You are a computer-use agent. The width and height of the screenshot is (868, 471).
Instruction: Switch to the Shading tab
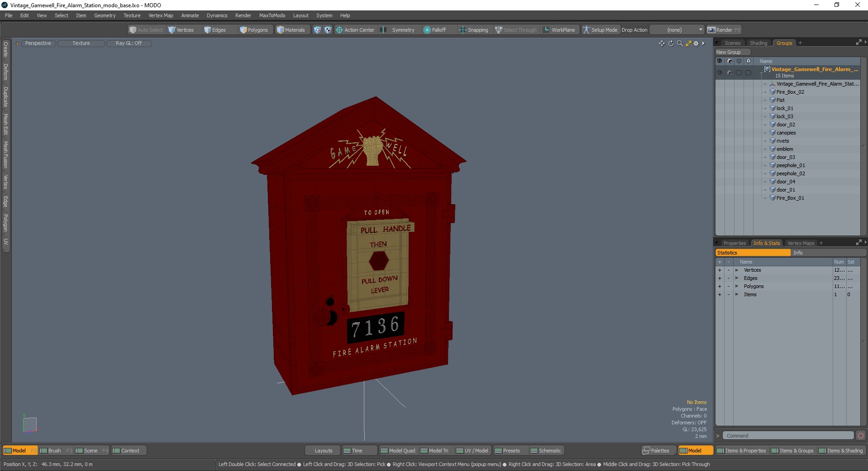pyautogui.click(x=758, y=43)
